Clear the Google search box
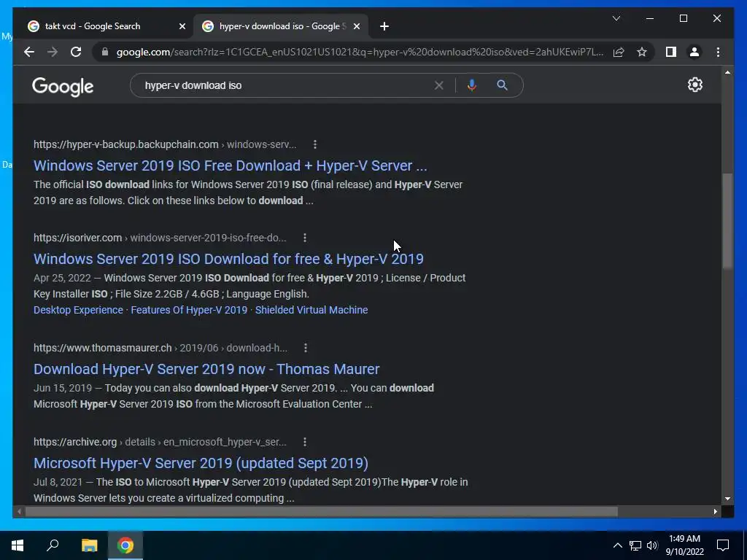The width and height of the screenshot is (747, 560). [438, 86]
